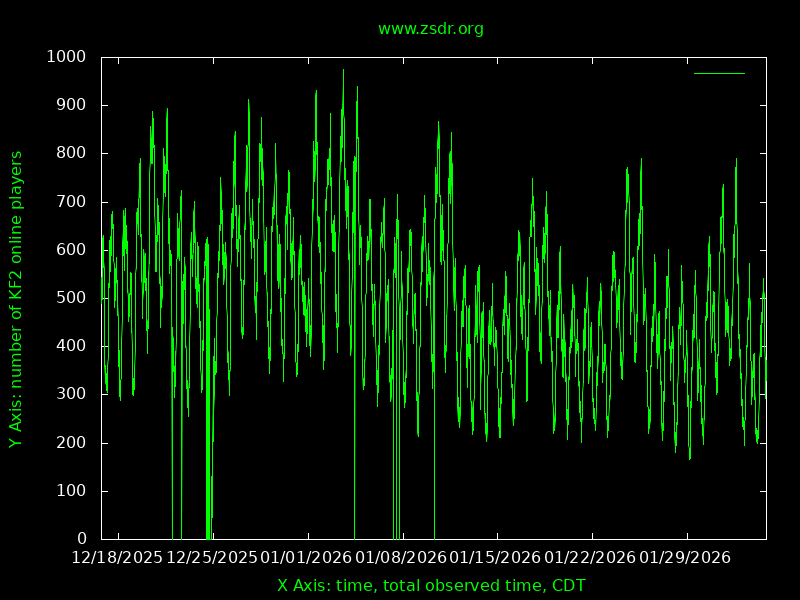Click the 01/29/2026 date tick label
Image resolution: width=800 pixels, height=600 pixels.
684,556
